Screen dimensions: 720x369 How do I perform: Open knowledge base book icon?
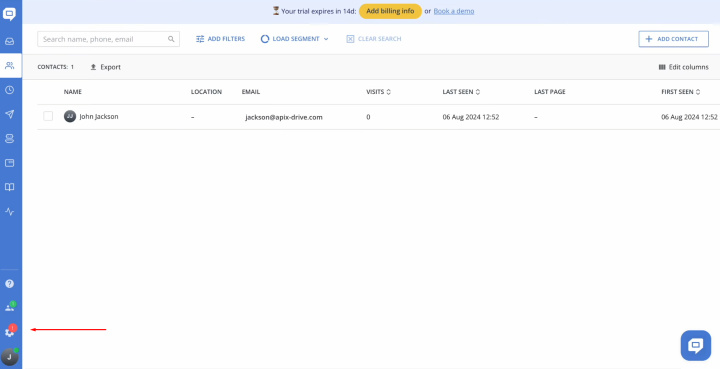pyautogui.click(x=9, y=187)
